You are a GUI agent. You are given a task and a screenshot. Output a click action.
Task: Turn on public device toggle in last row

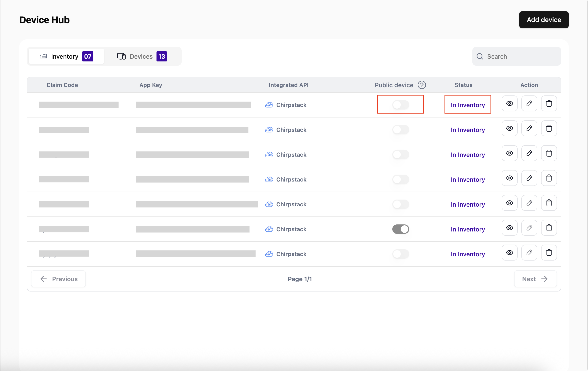[x=401, y=254]
